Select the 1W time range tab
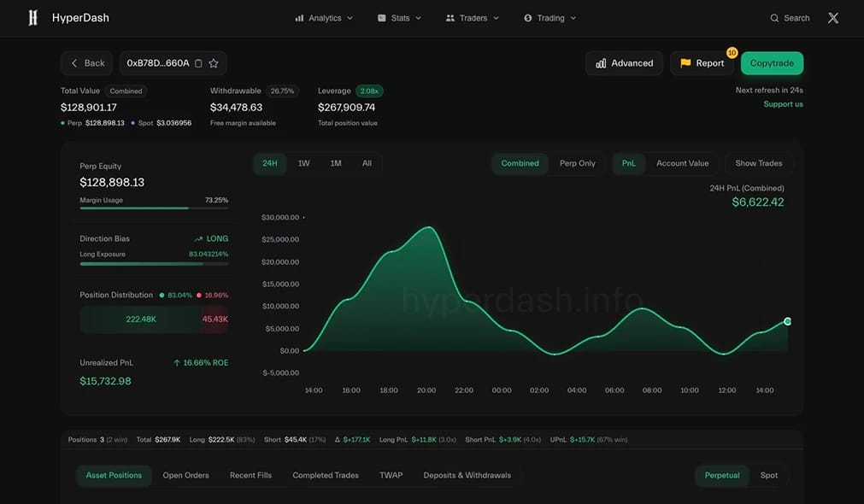 303,163
